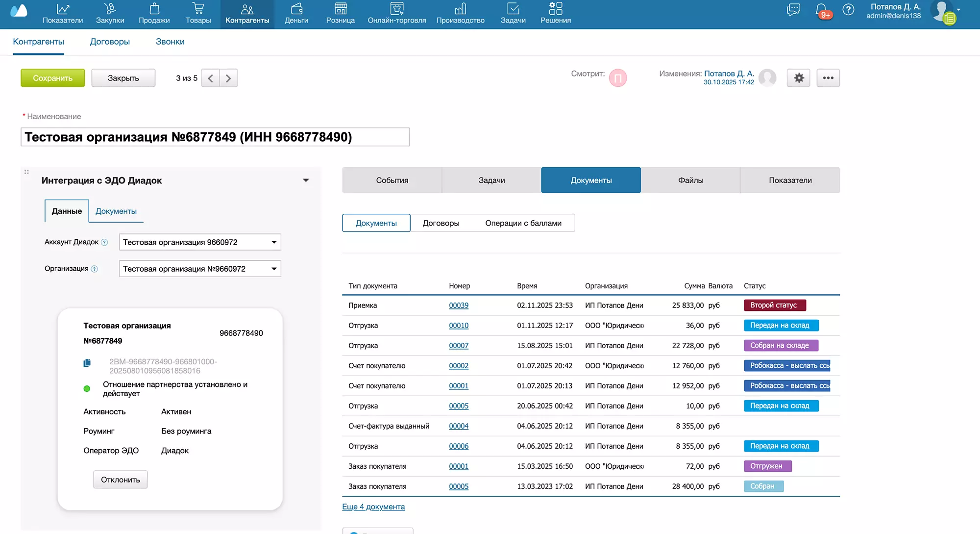
Task: Click the Наименование name input field
Action: coord(215,137)
